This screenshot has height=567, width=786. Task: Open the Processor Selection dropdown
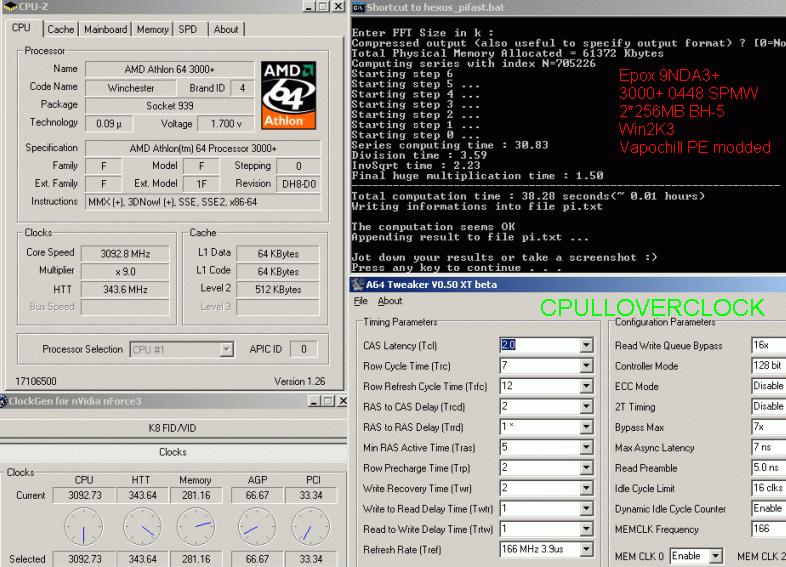(x=227, y=350)
